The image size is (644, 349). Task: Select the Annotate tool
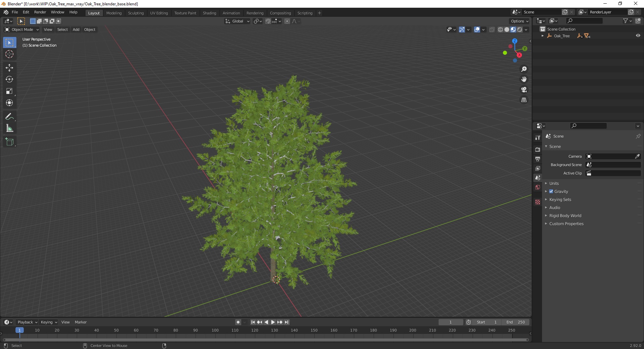point(9,117)
